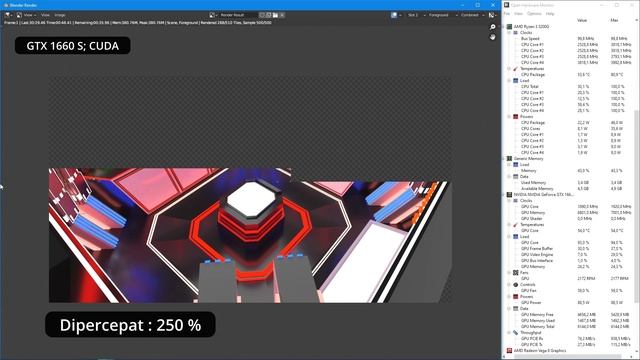
Task: Collapse the CPU Temperatures tree node
Action: point(509,69)
